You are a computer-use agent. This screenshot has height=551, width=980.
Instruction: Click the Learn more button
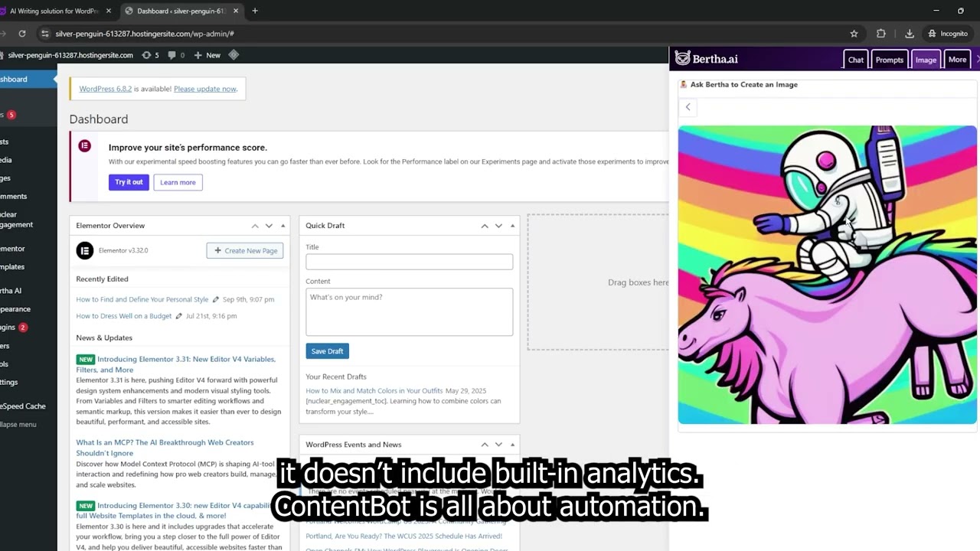pyautogui.click(x=178, y=182)
